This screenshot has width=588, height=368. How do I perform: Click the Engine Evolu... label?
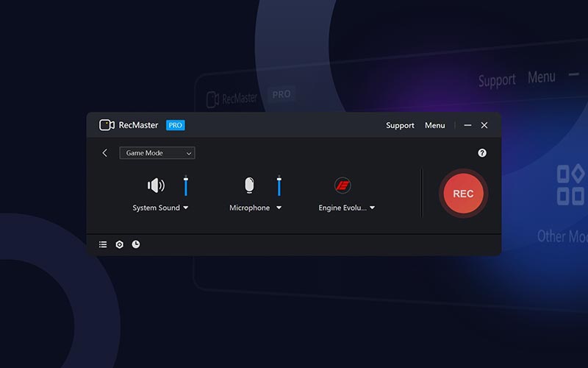(x=343, y=208)
